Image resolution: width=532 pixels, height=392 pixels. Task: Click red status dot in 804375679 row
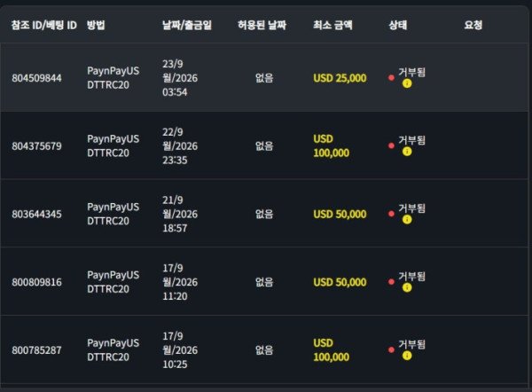391,145
